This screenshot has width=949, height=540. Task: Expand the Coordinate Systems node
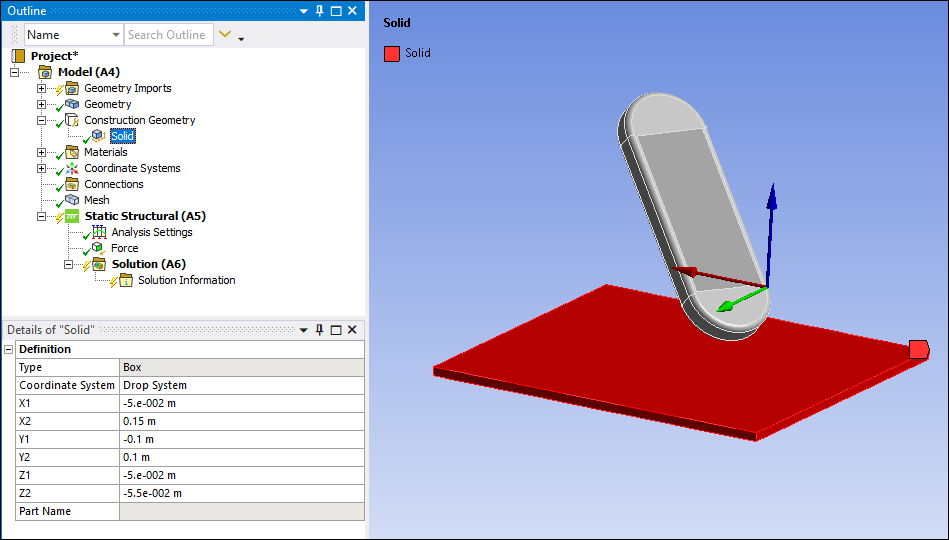pyautogui.click(x=41, y=168)
